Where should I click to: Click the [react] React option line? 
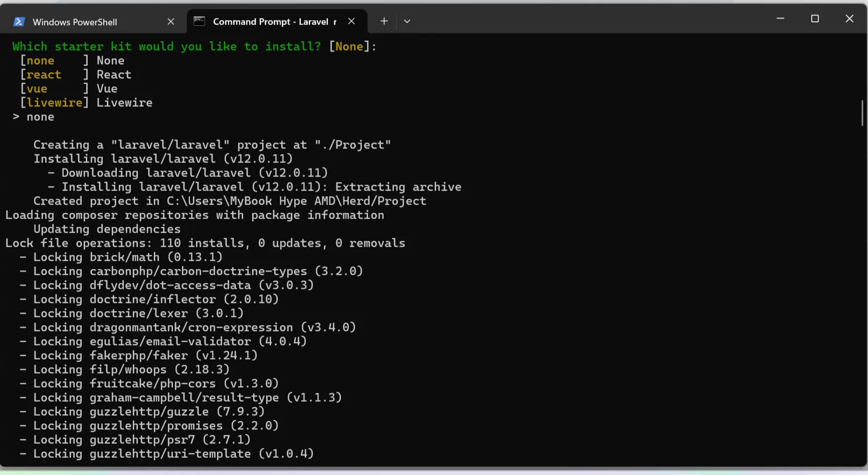(x=76, y=75)
